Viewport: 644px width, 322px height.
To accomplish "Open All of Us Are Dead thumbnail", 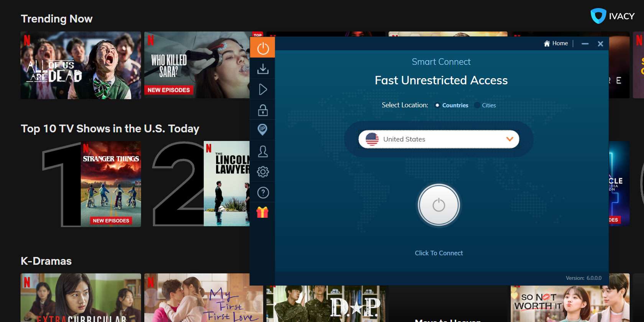I will pyautogui.click(x=81, y=65).
